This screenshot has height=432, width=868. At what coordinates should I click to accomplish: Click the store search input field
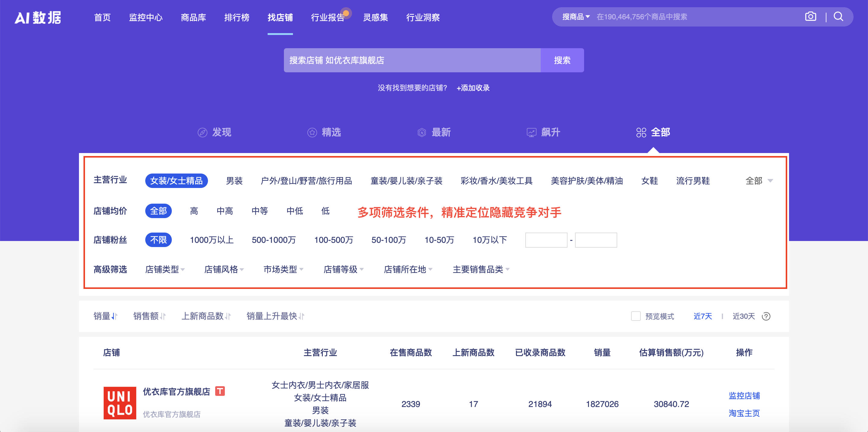point(412,60)
